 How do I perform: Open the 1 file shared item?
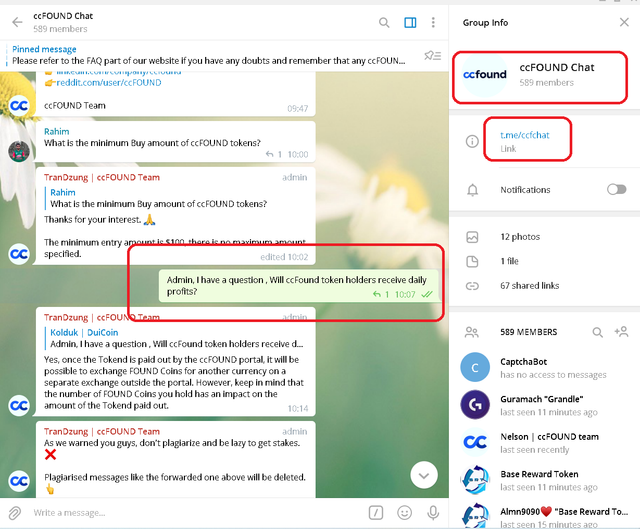[509, 261]
